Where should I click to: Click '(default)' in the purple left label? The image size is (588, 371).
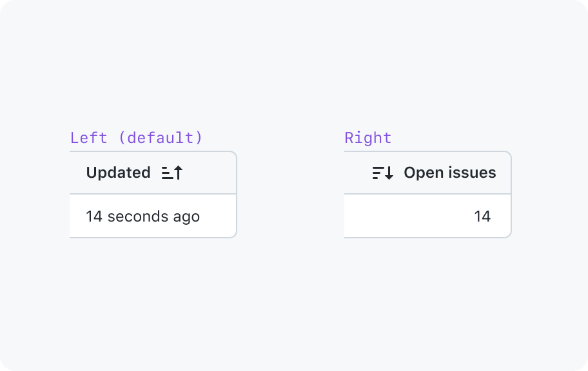pos(160,138)
